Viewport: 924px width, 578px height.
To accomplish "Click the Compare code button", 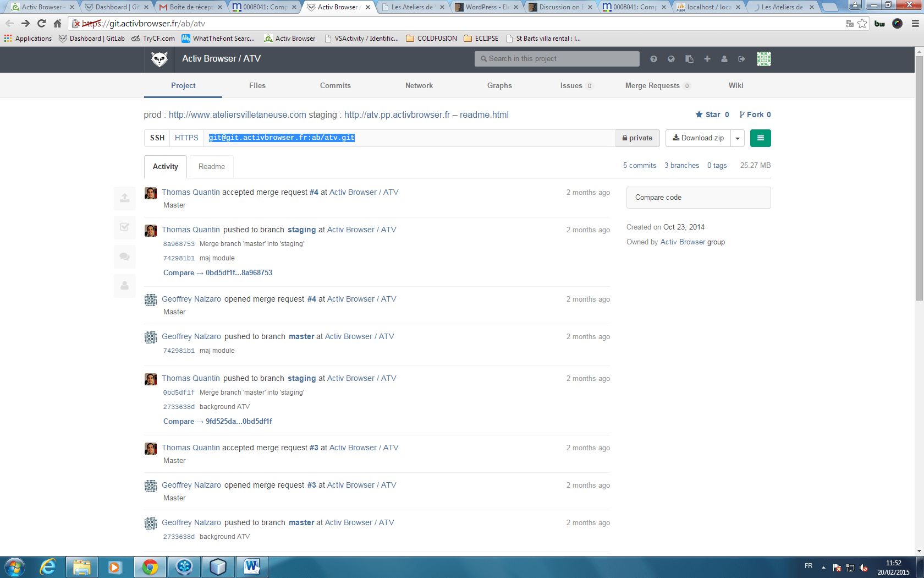I will [698, 198].
